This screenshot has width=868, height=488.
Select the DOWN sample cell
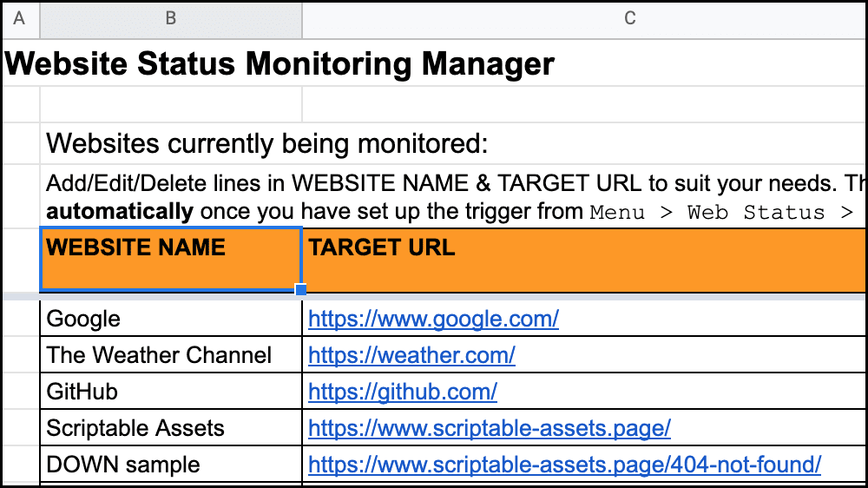[171, 465]
